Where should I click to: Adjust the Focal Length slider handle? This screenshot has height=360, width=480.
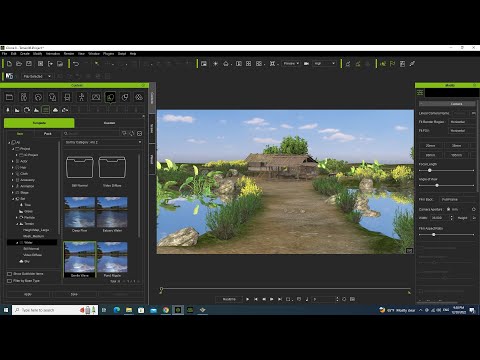click(430, 170)
